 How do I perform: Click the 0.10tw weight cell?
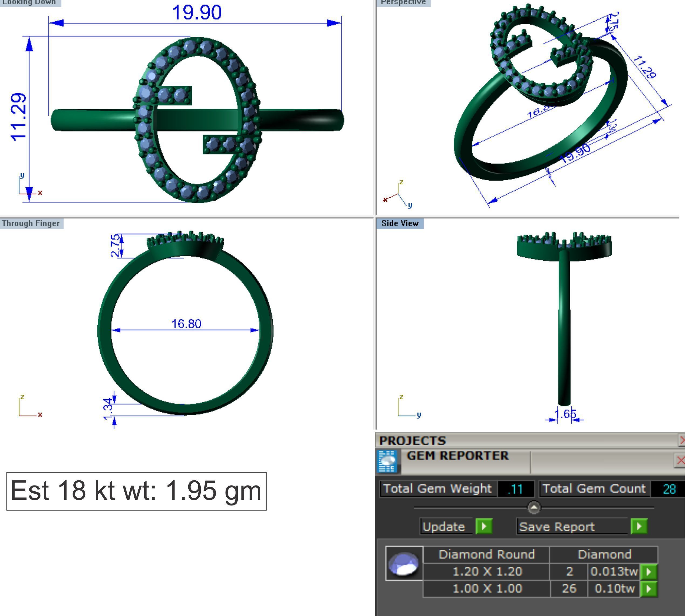tap(614, 589)
